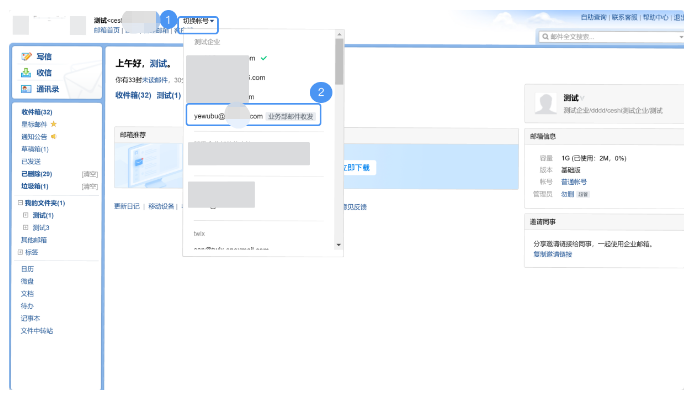This screenshot has height=394, width=696.
Task: Click the magnifier icon in the search box
Action: [545, 36]
